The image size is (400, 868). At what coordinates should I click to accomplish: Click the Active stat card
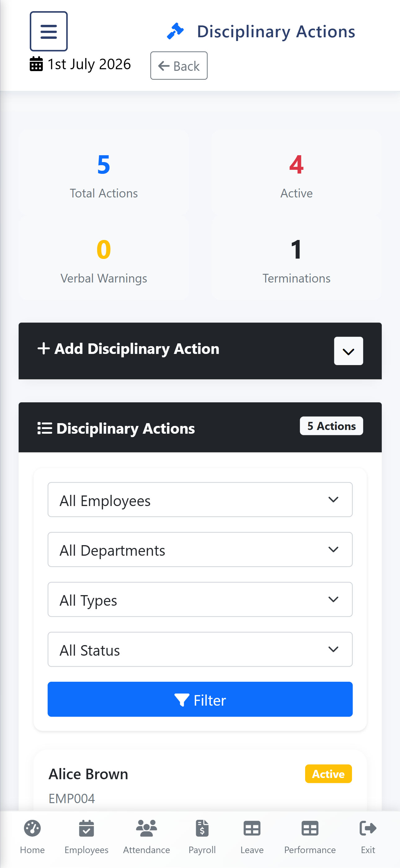point(296,173)
